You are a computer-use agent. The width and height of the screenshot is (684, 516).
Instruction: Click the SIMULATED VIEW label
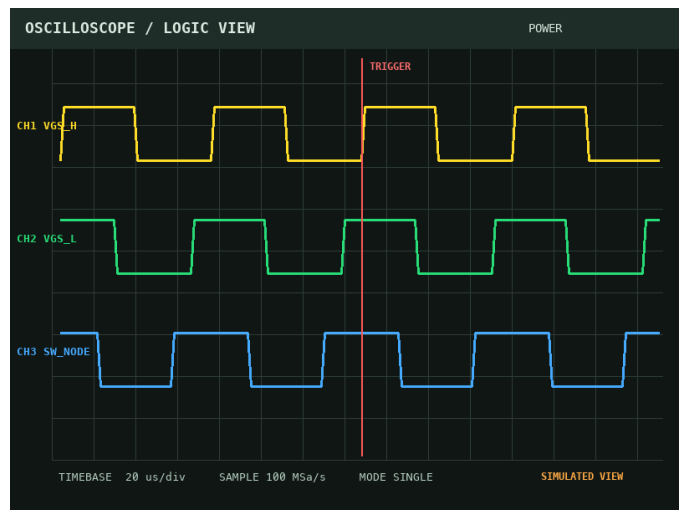[x=582, y=476]
